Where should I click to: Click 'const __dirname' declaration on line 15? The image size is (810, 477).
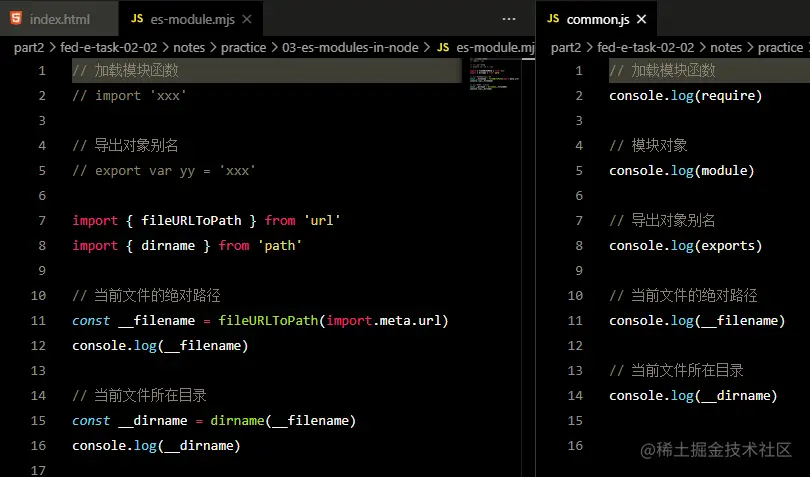[x=130, y=421]
